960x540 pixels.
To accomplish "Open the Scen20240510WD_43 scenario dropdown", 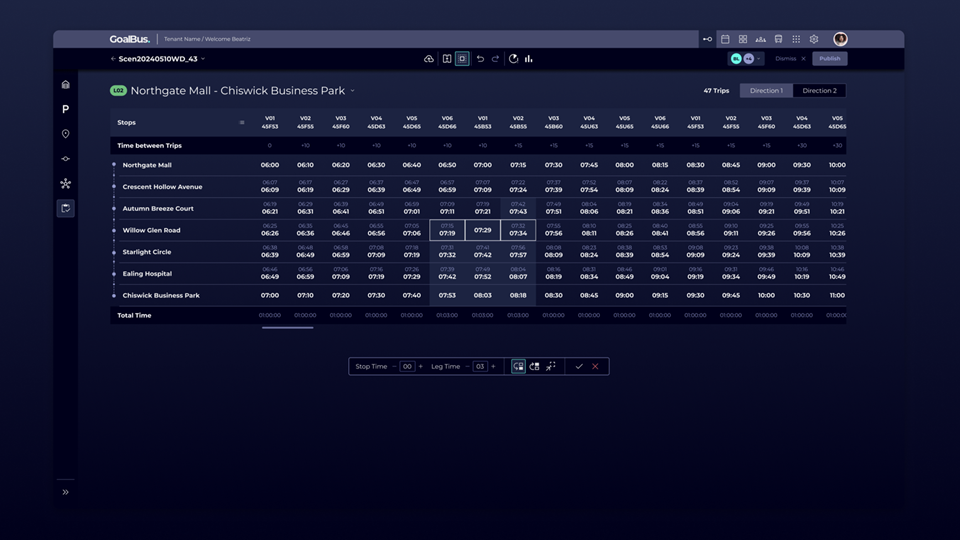I will tap(162, 59).
